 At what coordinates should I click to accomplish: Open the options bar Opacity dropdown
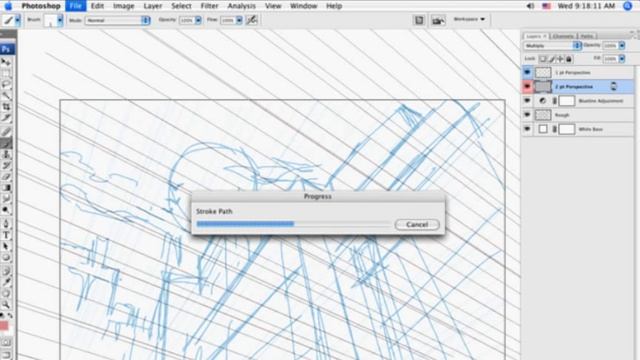coord(198,20)
